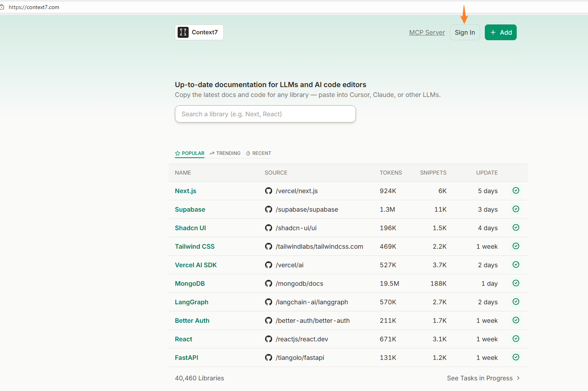Click the SOURCE column header

point(276,173)
